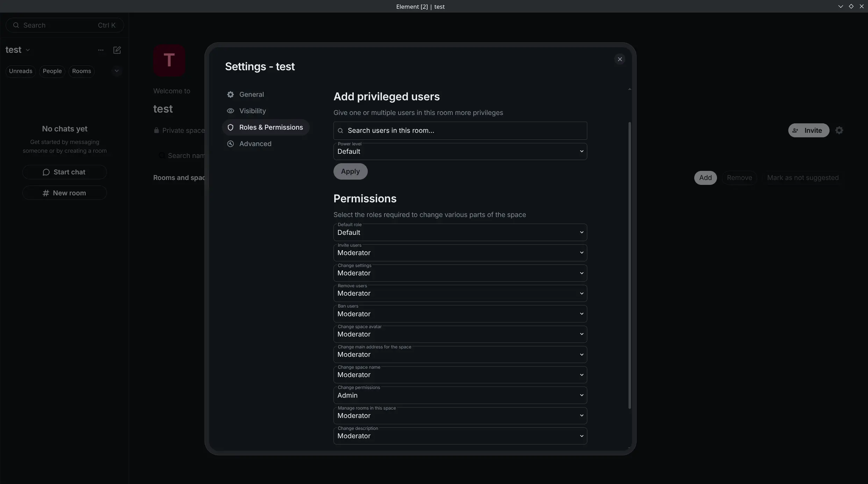Toggle the People filter chip
This screenshot has height=484, width=868.
[x=52, y=71]
